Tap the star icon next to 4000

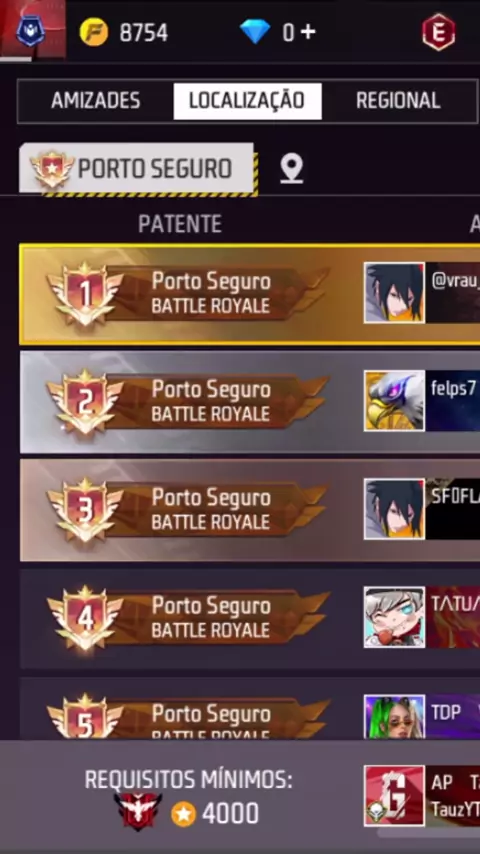click(184, 814)
